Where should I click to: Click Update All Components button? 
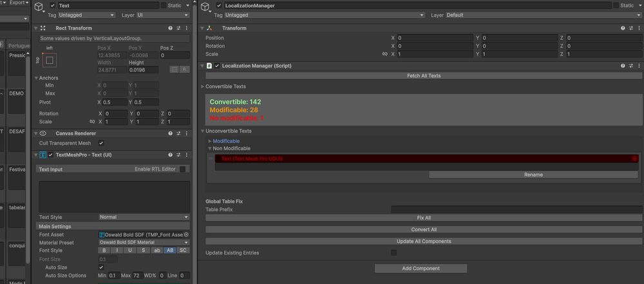(424, 241)
